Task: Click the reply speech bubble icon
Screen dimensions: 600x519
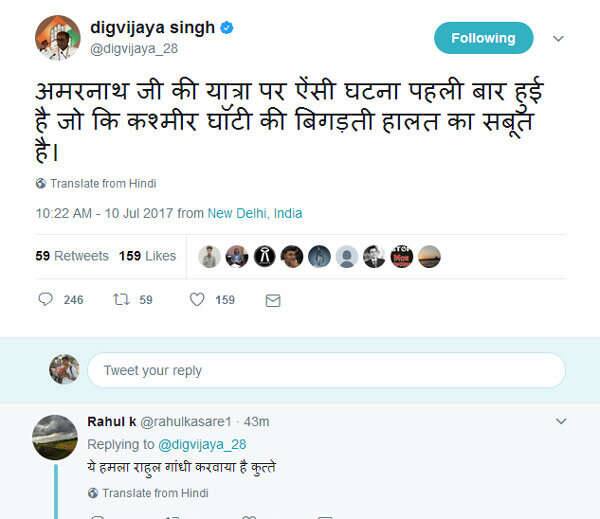Action: 45,299
